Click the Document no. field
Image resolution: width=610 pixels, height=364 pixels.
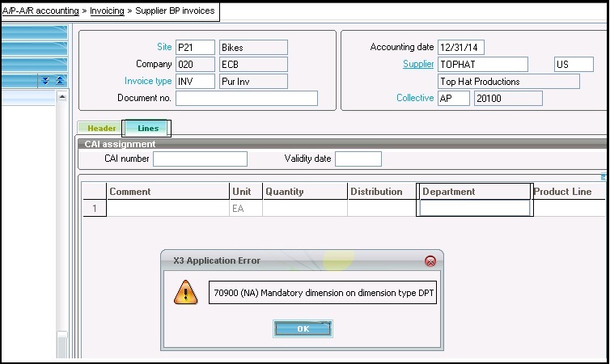(247, 99)
